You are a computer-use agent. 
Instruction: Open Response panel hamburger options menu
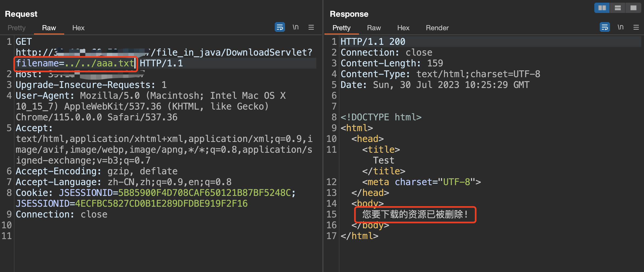636,27
